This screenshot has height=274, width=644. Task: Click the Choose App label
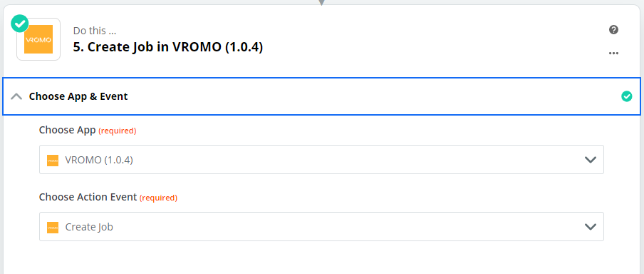[68, 130]
